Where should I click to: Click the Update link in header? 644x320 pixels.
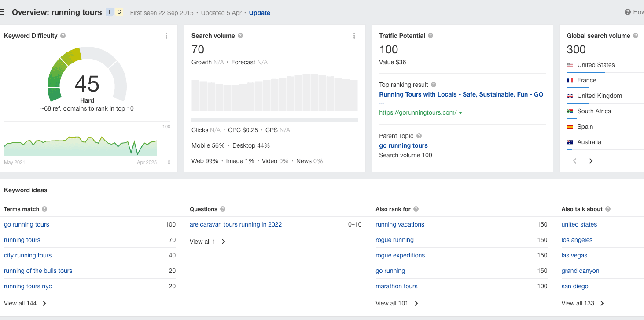pyautogui.click(x=259, y=13)
